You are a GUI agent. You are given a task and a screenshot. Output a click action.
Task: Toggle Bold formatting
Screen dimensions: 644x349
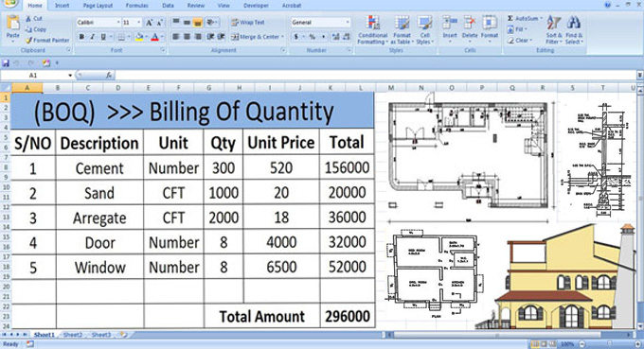tap(81, 37)
